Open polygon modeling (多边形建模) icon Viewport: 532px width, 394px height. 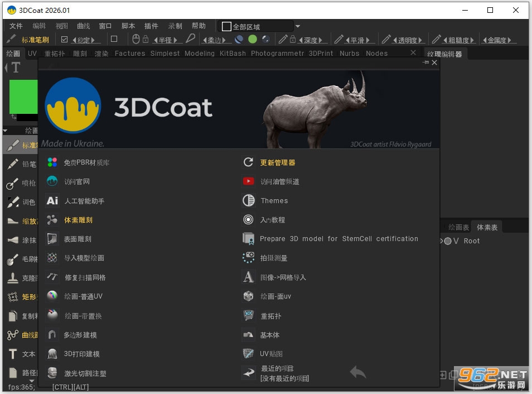(52, 334)
